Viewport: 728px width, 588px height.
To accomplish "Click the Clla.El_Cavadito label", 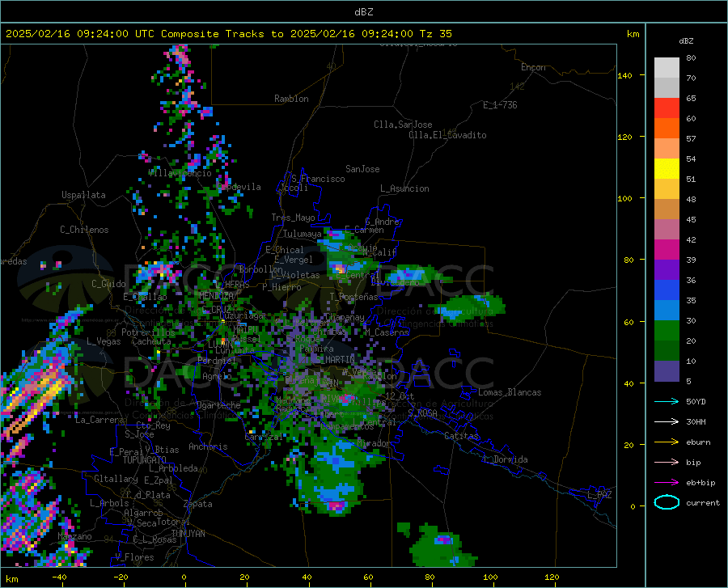I will tap(447, 135).
